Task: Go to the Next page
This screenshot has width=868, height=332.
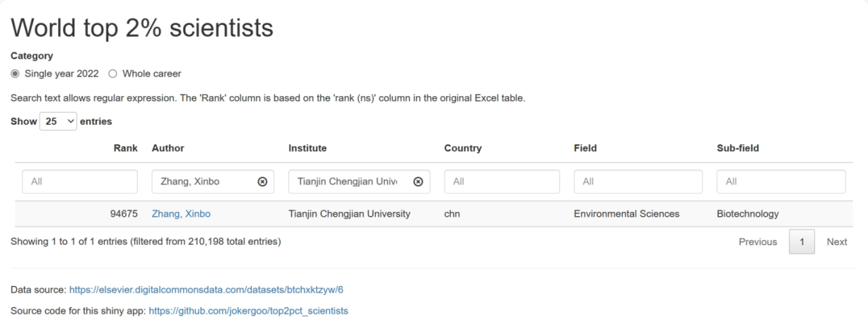Action: coord(837,242)
